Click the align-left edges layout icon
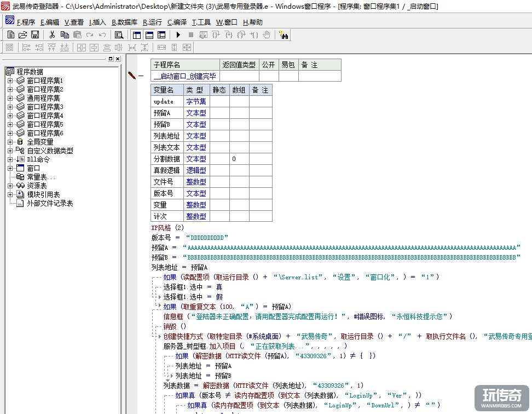The image size is (532, 414). (26, 48)
